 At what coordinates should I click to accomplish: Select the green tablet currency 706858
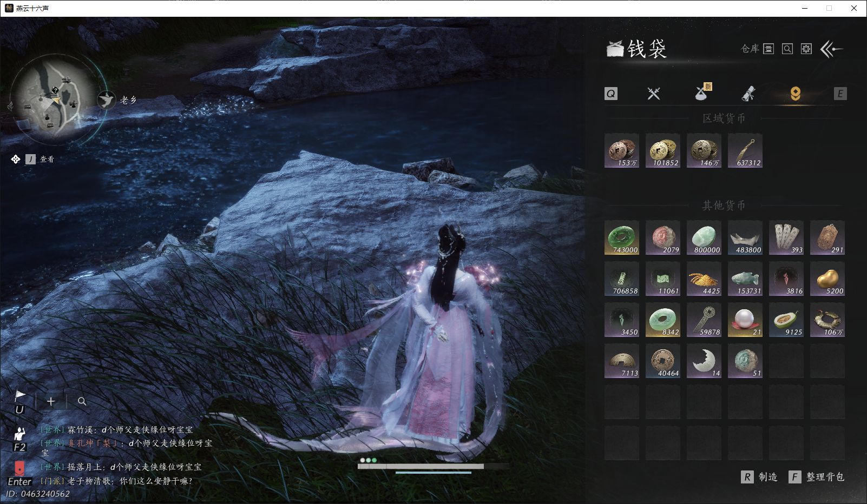click(x=622, y=278)
